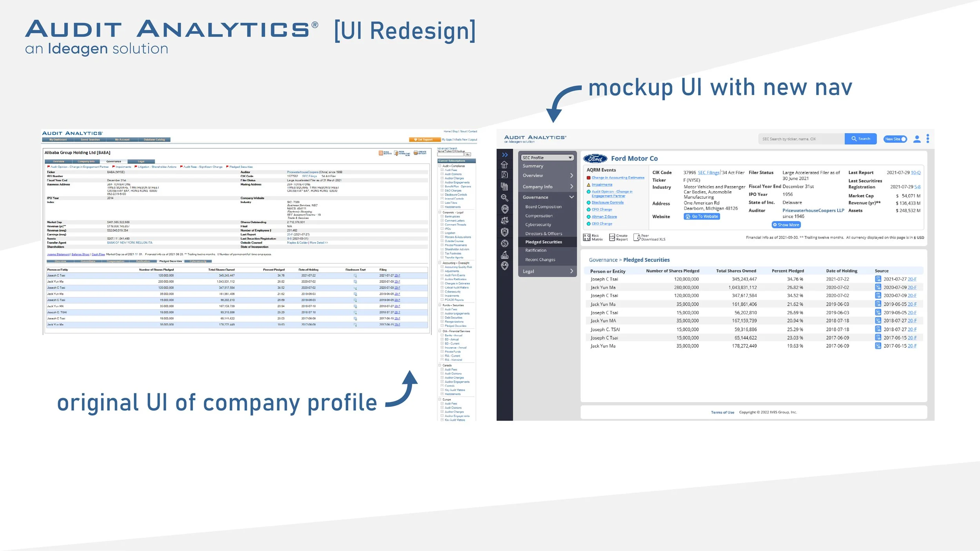
Task: Expand Corporate + Legal in the original UI subscriptions
Action: tap(440, 212)
